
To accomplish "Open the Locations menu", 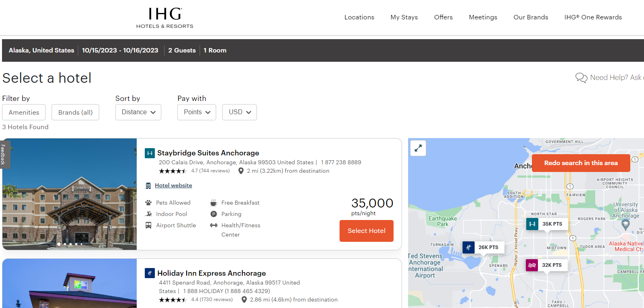I will (359, 17).
